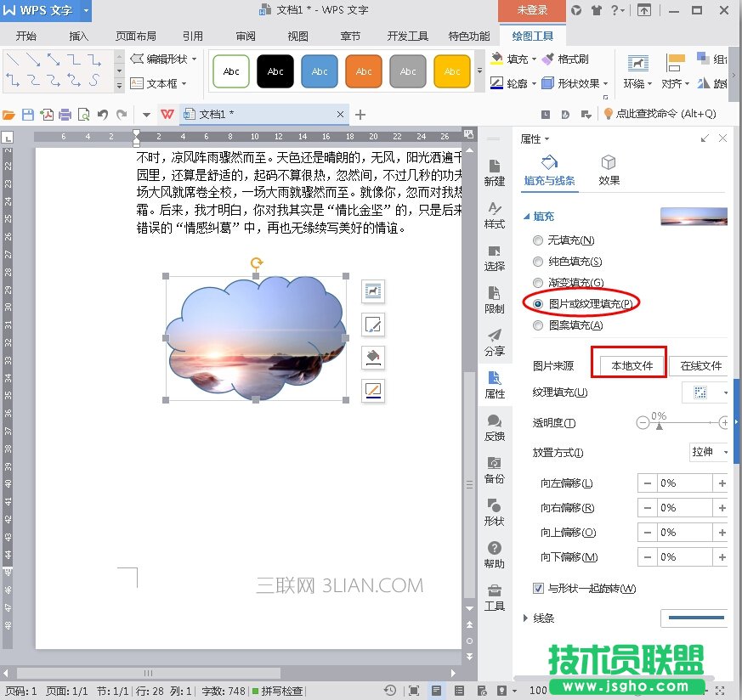742x700 pixels.
Task: Select 无填充 (No fill) radio button
Action: tap(537, 241)
